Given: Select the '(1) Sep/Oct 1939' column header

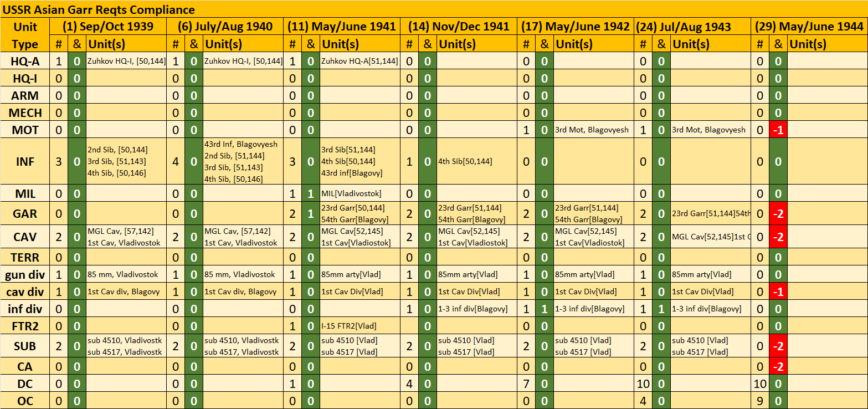Looking at the screenshot, I should (108, 27).
